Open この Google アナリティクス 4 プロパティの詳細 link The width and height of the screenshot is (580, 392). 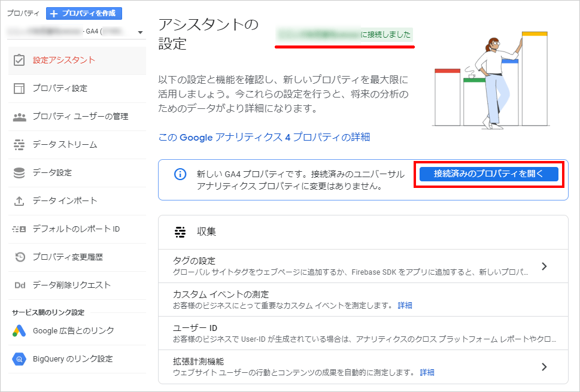coord(264,137)
